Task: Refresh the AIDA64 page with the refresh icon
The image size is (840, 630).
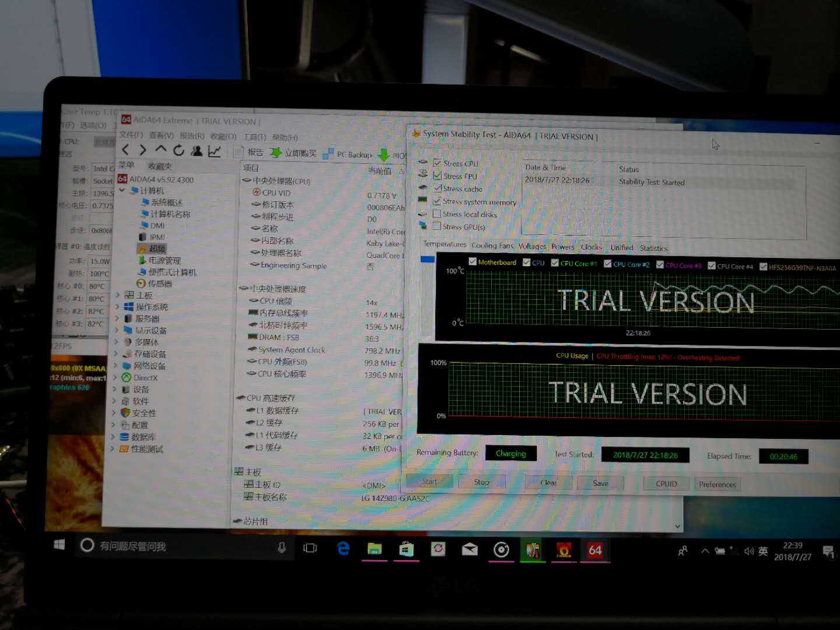Action: click(x=178, y=150)
